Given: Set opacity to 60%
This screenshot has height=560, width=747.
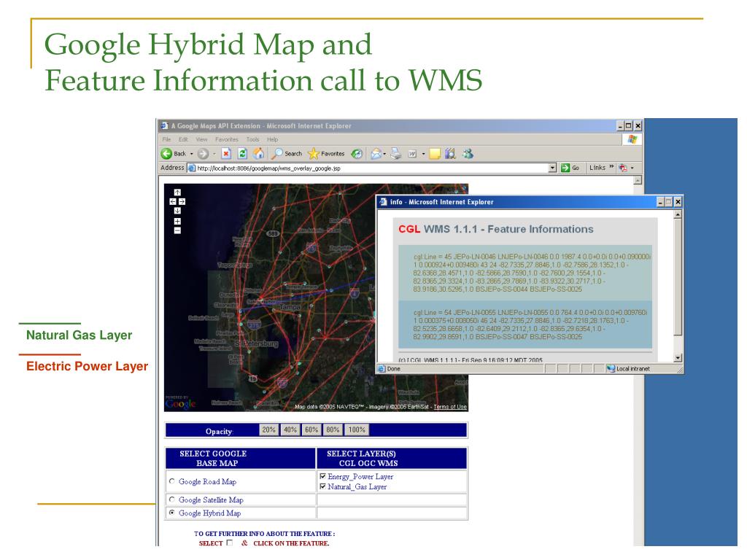Looking at the screenshot, I should 311,429.
